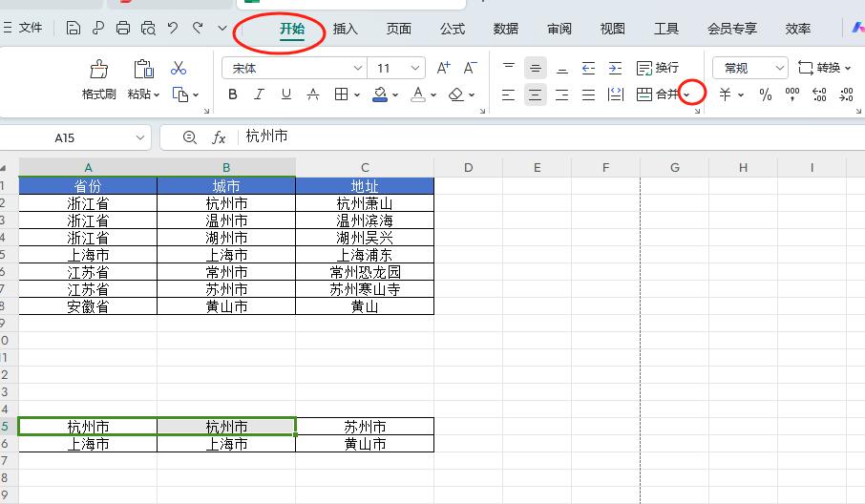Center text horizontally
This screenshot has height=504, width=865.
(x=535, y=94)
